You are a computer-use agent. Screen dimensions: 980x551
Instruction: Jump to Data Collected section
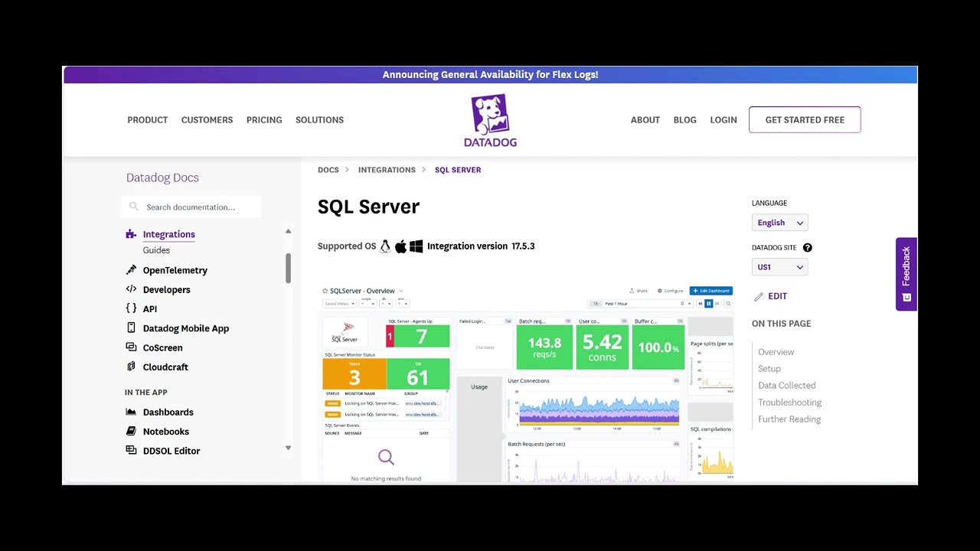(786, 386)
